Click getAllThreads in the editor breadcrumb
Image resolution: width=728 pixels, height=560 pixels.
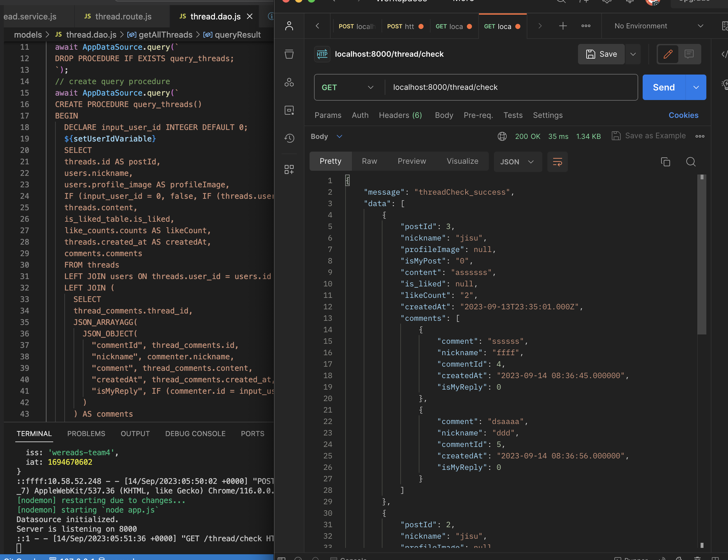tap(165, 35)
